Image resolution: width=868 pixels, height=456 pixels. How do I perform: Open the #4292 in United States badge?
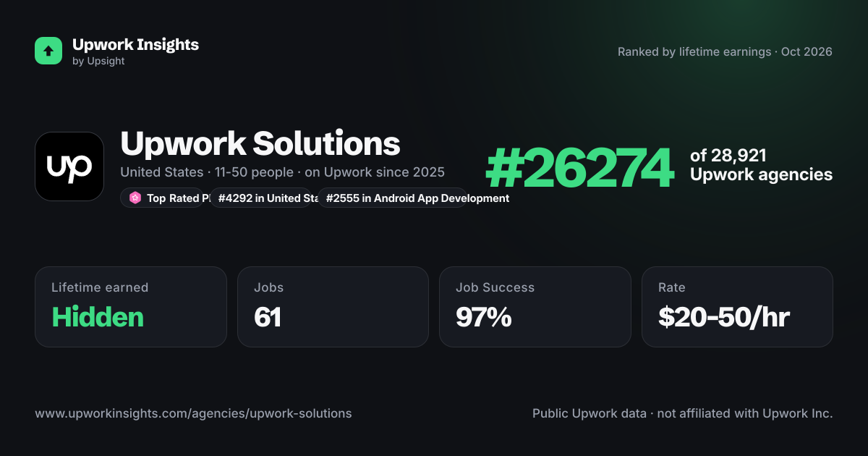[263, 198]
